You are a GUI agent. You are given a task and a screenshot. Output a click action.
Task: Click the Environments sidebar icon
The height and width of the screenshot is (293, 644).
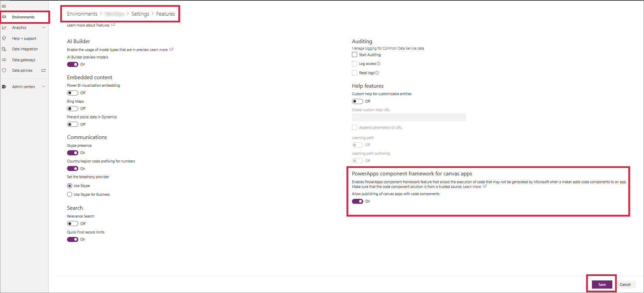[x=4, y=17]
